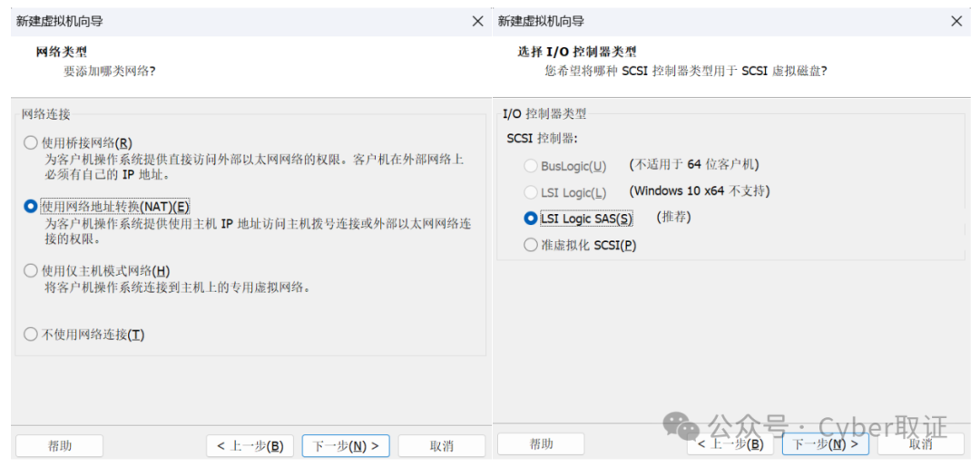Choose the paravirtualized SCSI (准虚拟化 SCSI) option
Screen dimensions: 980x467
tap(531, 245)
